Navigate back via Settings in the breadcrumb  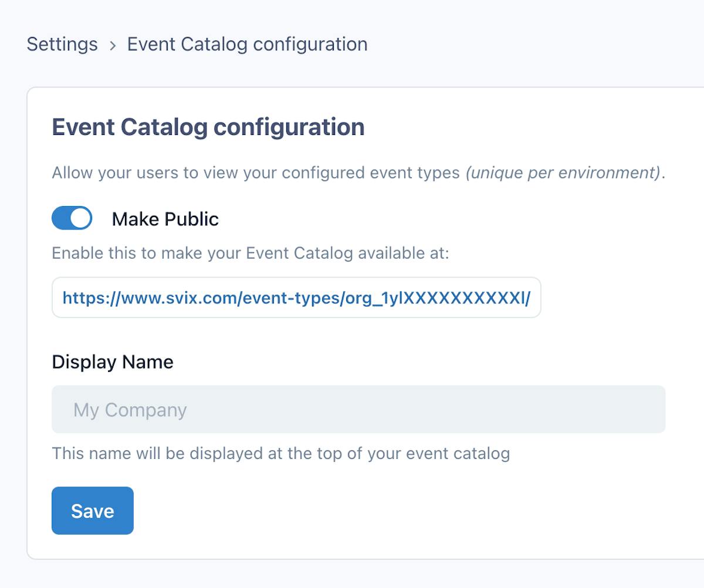pyautogui.click(x=62, y=44)
